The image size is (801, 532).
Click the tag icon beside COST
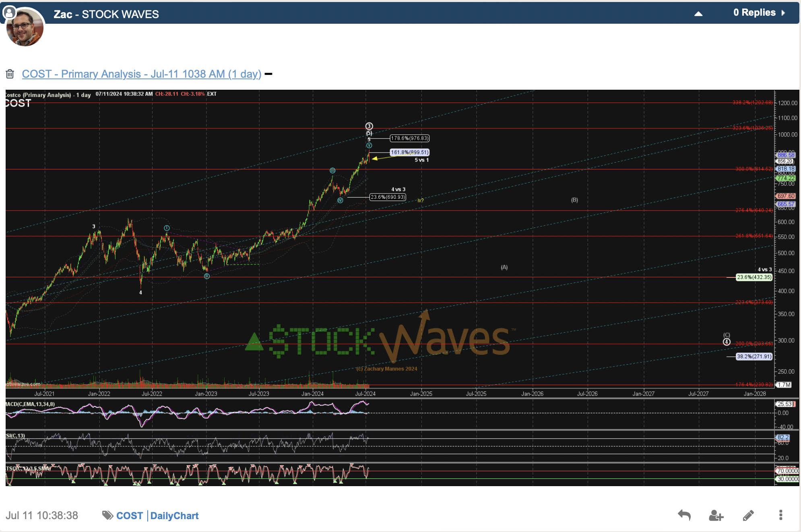tap(107, 516)
